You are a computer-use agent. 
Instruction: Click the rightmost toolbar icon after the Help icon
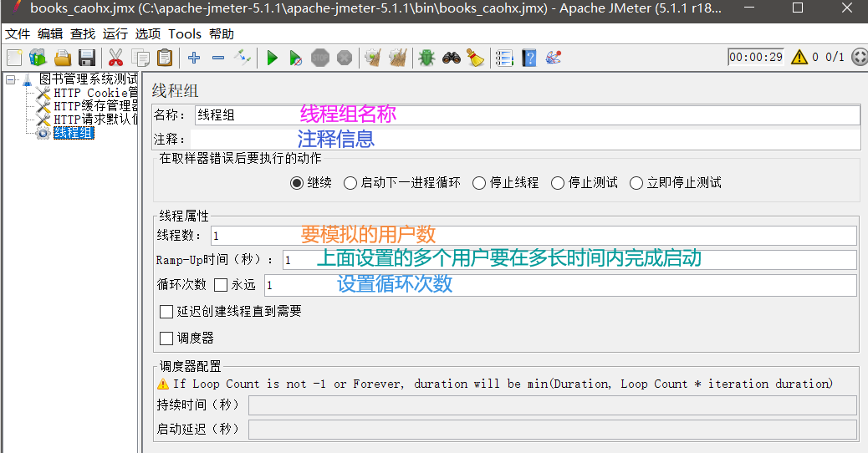click(553, 58)
